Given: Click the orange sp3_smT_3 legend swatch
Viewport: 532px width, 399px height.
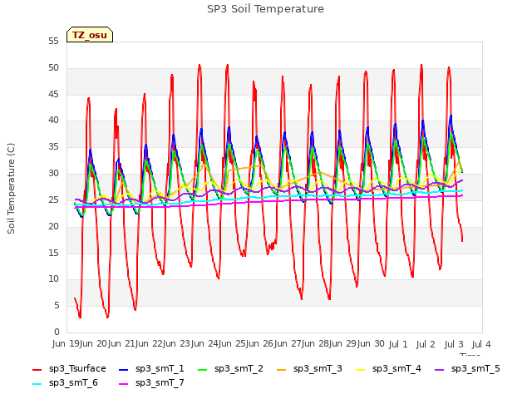Looking at the screenshot, I should point(282,369).
